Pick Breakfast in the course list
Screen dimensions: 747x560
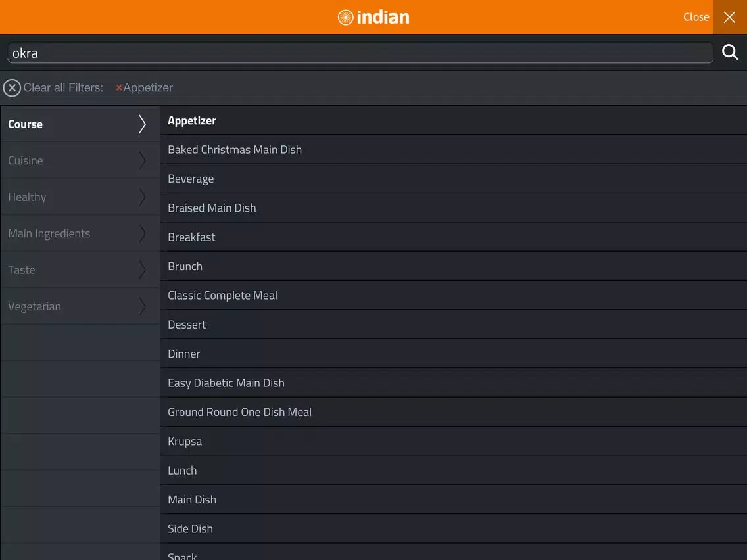point(191,237)
